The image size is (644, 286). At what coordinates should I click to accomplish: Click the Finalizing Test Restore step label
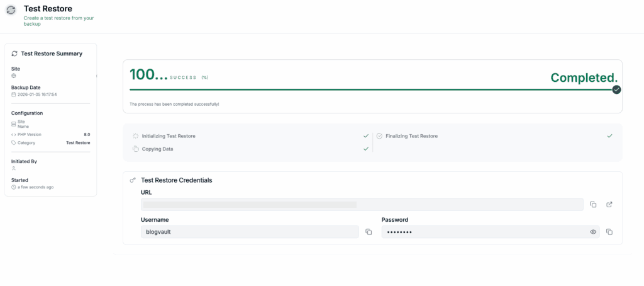[411, 136]
